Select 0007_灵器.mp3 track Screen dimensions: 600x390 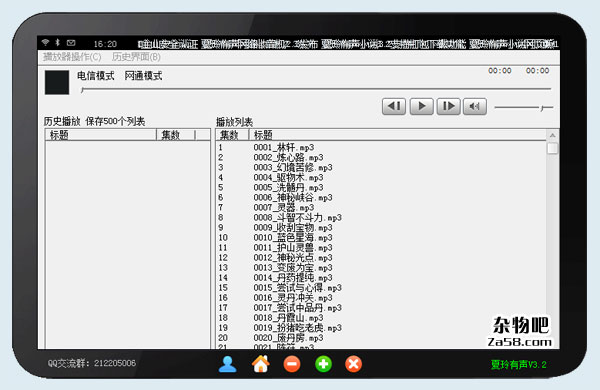coord(284,207)
